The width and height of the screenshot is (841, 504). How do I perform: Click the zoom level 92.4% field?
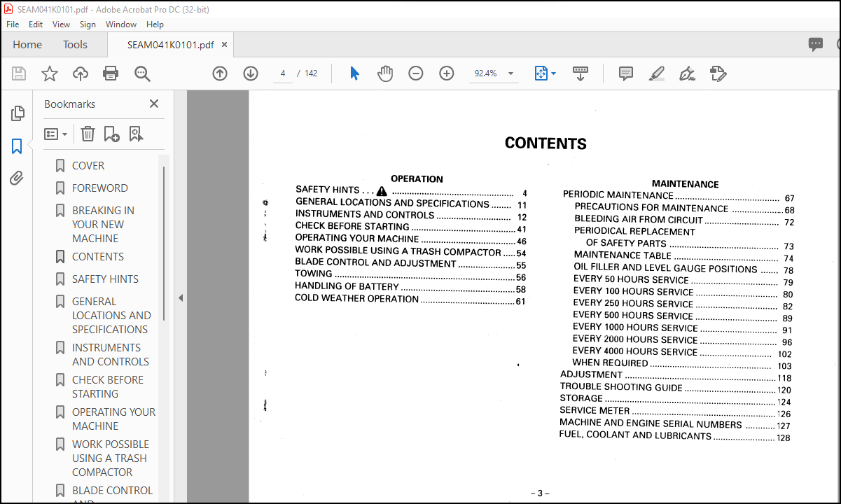coord(486,73)
